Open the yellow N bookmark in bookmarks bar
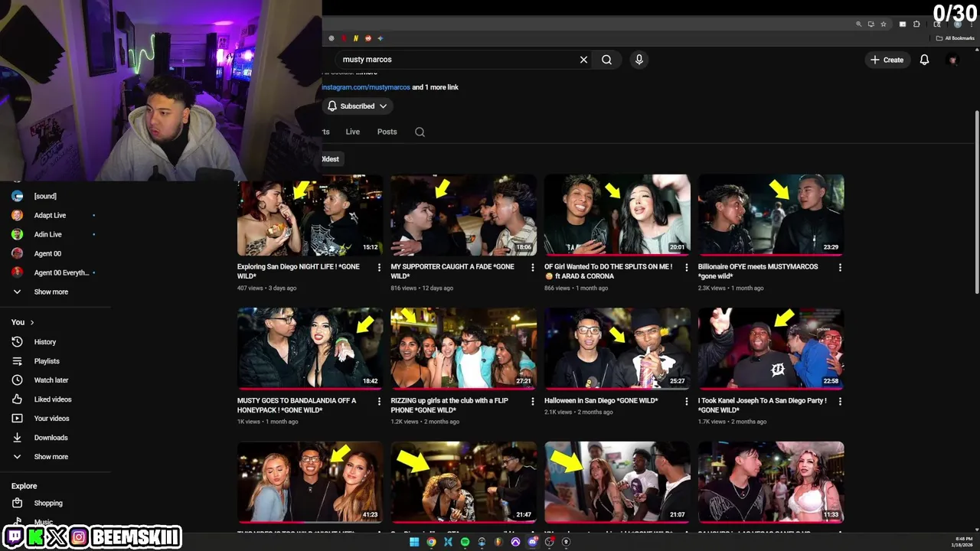This screenshot has width=980, height=551. (355, 38)
